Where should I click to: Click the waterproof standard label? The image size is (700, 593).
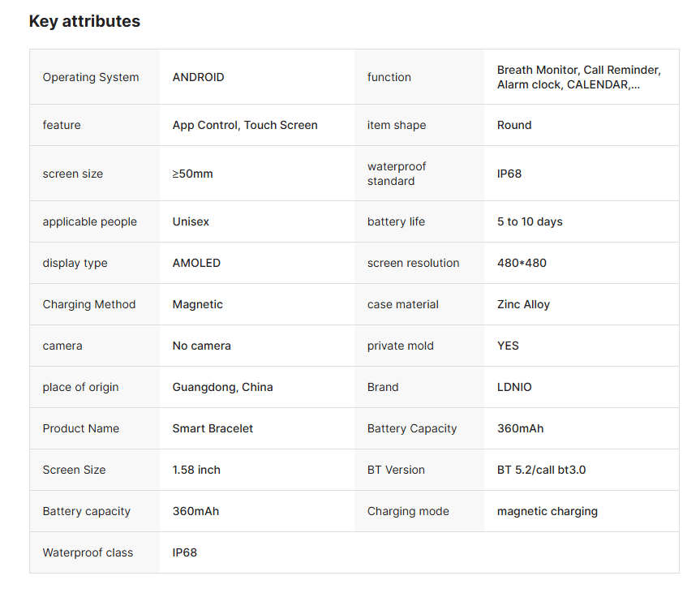397,174
